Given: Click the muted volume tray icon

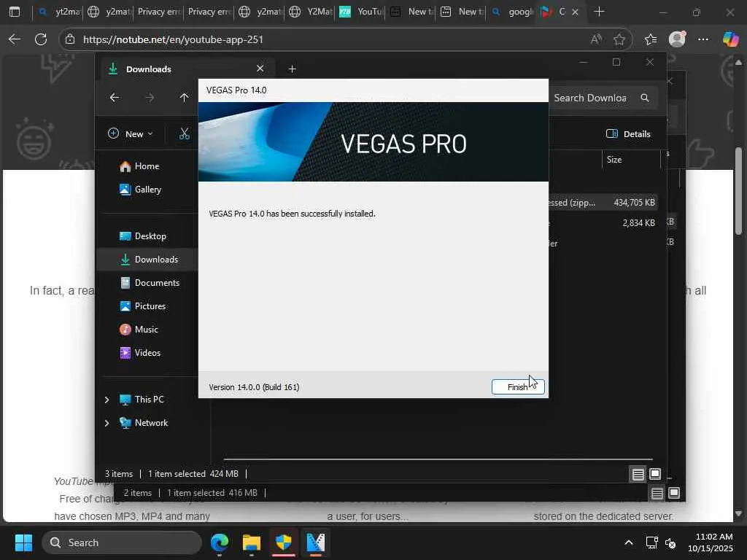Looking at the screenshot, I should [x=670, y=542].
